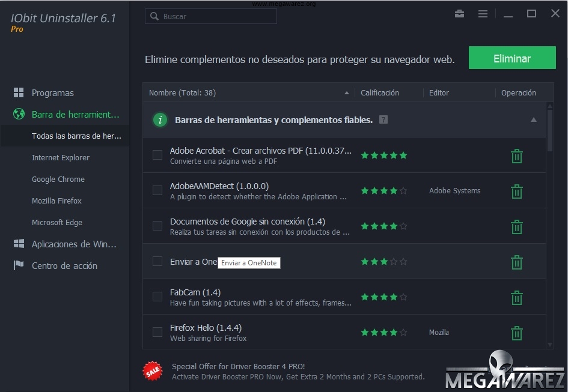This screenshot has height=392, width=568.
Task: Click the question mark help icon
Action: pos(383,119)
